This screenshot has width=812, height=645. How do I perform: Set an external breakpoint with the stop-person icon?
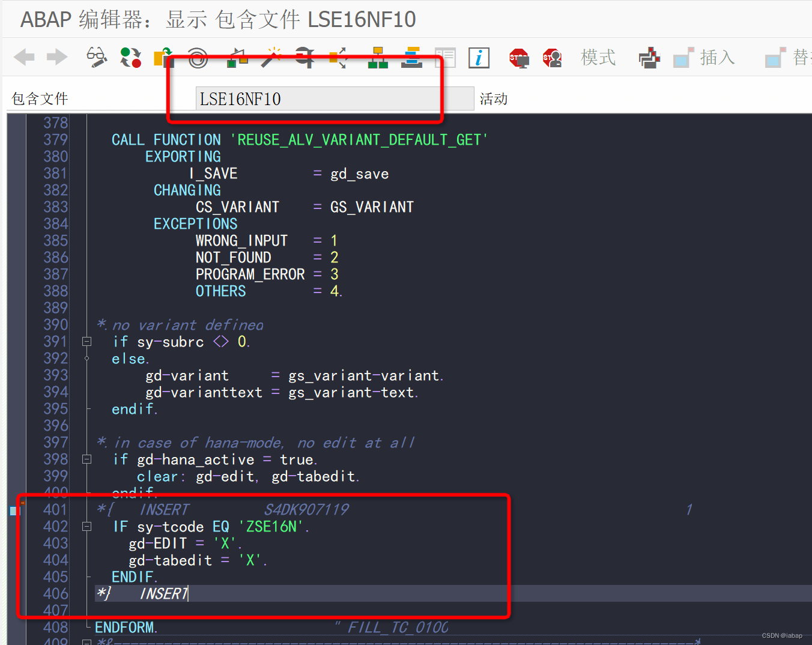(x=551, y=58)
